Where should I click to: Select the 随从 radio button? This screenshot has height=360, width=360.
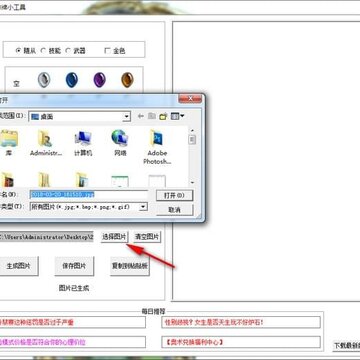coord(18,51)
